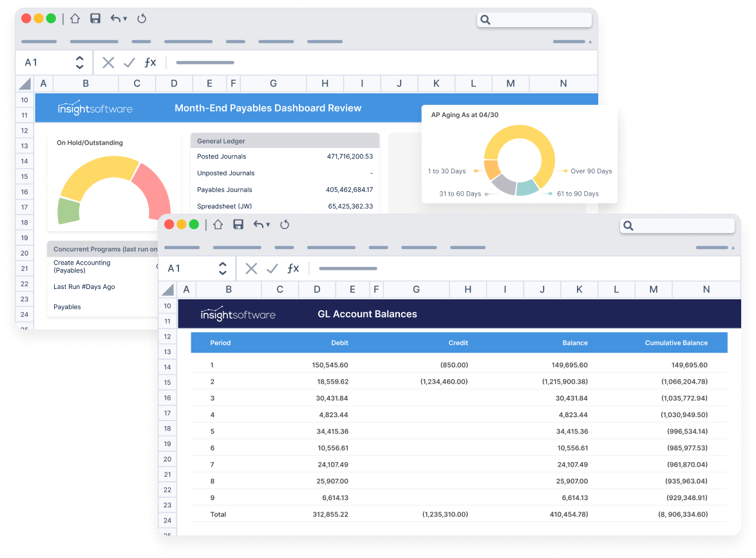
Task: Click the Refresh icon in the GL Account Balances toolbar
Action: coord(283,224)
